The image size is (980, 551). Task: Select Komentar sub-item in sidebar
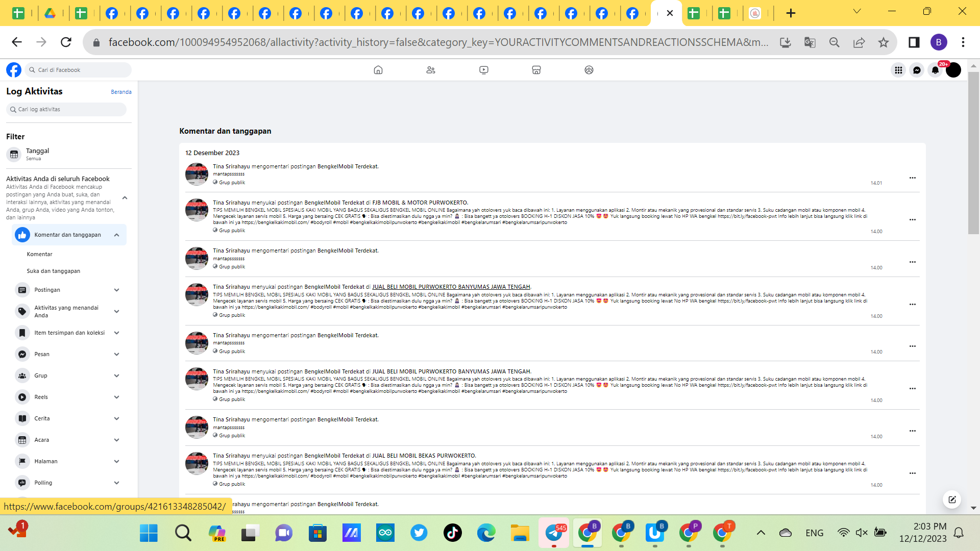click(40, 254)
